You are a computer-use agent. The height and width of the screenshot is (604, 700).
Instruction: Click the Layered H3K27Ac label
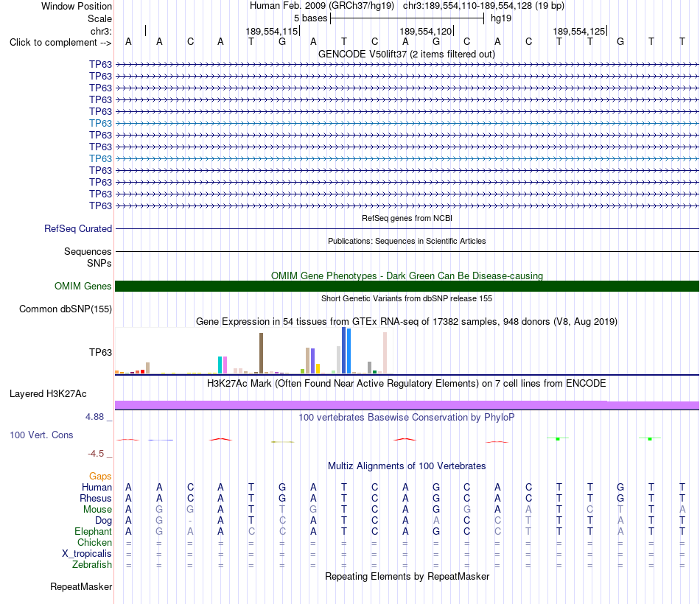(x=48, y=394)
